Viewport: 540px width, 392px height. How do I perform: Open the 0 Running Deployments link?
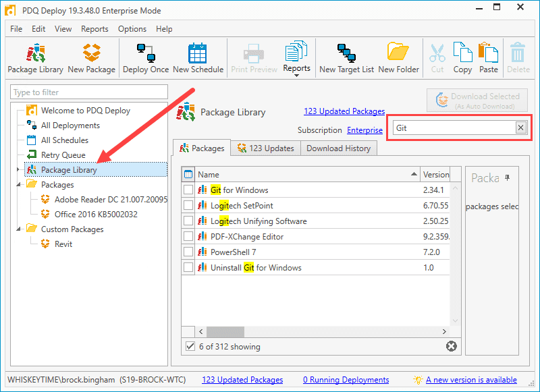pyautogui.click(x=346, y=380)
